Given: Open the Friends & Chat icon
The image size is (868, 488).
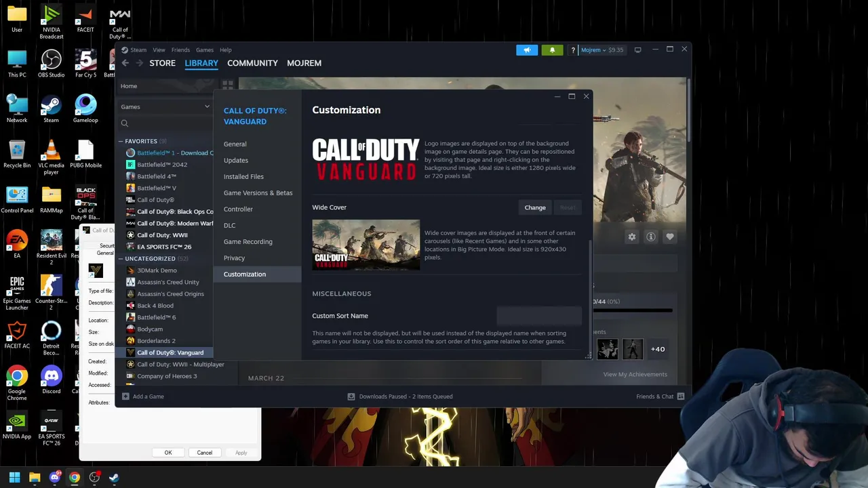Looking at the screenshot, I should [681, 396].
